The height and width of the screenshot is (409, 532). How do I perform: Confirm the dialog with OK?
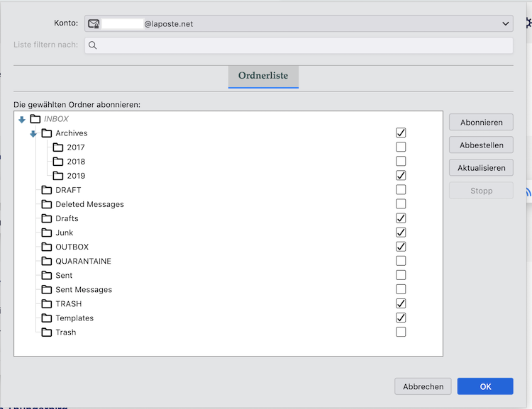tap(485, 386)
